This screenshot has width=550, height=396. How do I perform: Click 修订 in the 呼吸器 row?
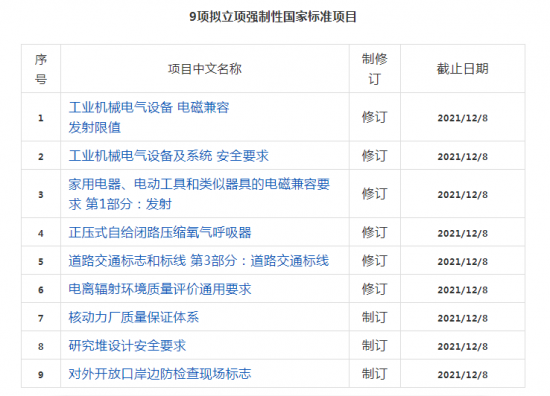coord(375,233)
